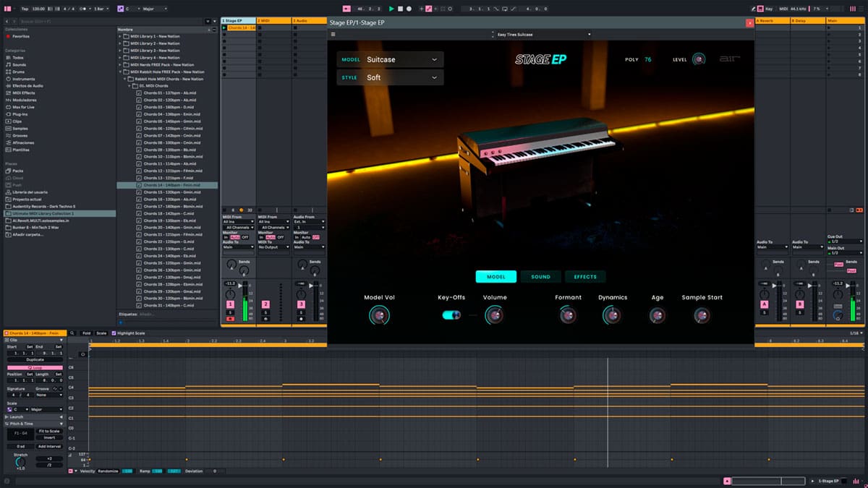Set track 1 Monitor to In
The image size is (868, 488).
[226, 237]
